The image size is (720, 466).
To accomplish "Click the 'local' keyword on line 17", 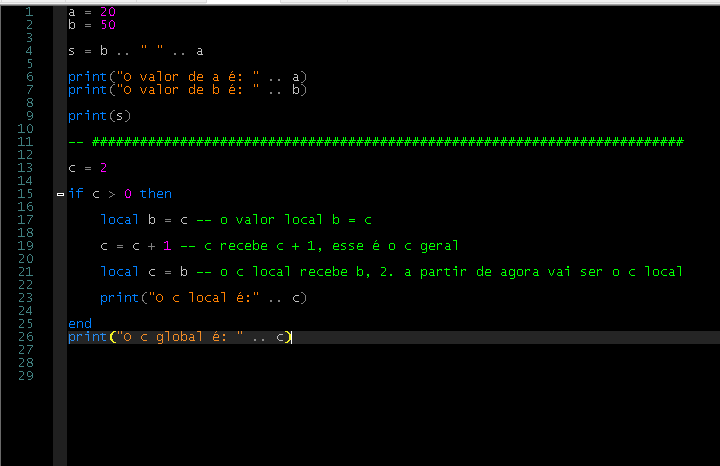I will coord(120,219).
